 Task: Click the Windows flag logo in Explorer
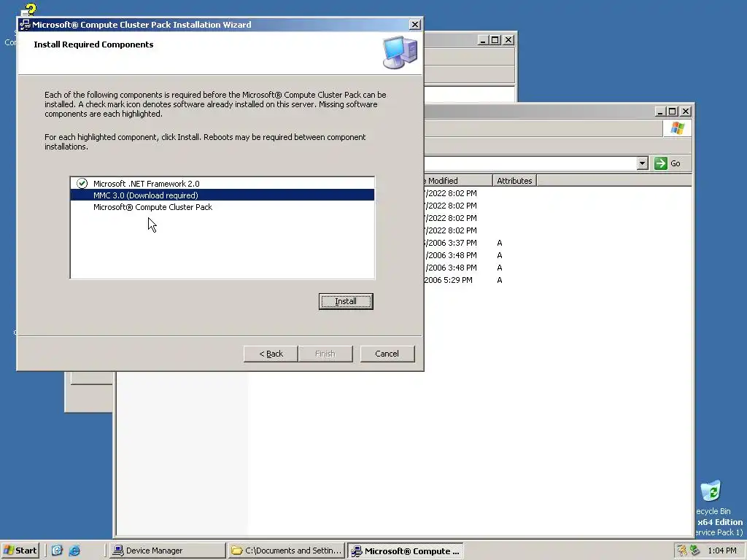coord(677,128)
